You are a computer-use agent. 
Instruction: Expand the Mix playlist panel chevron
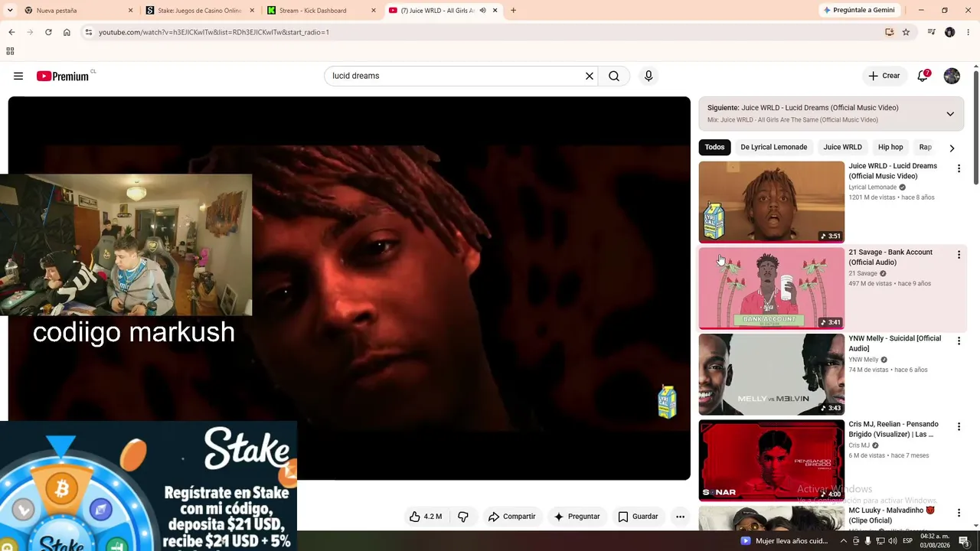[950, 114]
